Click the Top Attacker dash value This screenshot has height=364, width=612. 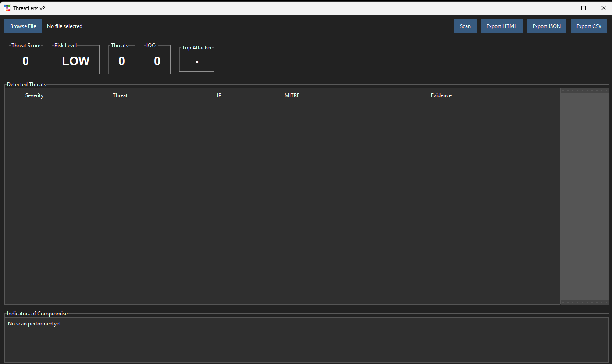197,62
